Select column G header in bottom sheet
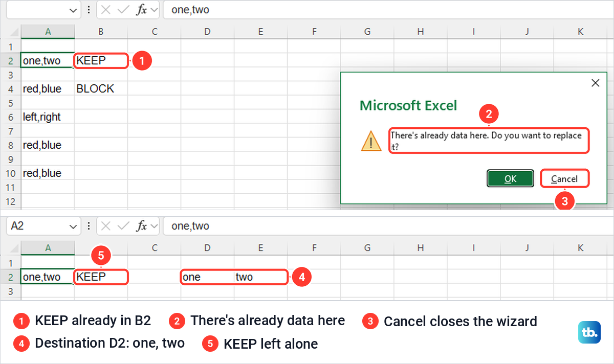Image resolution: width=614 pixels, height=364 pixels. coord(367,248)
